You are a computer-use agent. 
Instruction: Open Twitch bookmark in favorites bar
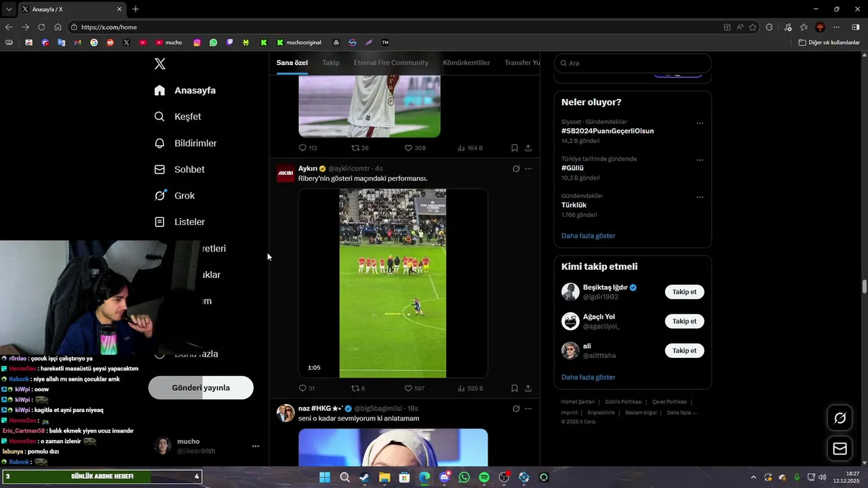click(230, 42)
